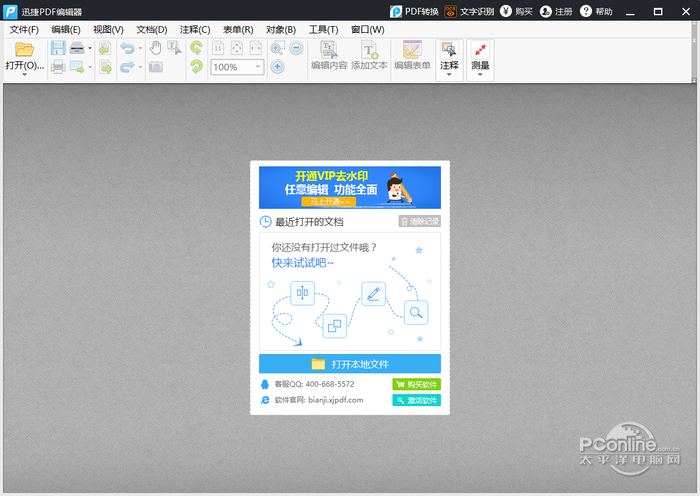The width and height of the screenshot is (700, 496).
Task: Expand the 注释 annotation dropdown
Action: click(x=449, y=75)
